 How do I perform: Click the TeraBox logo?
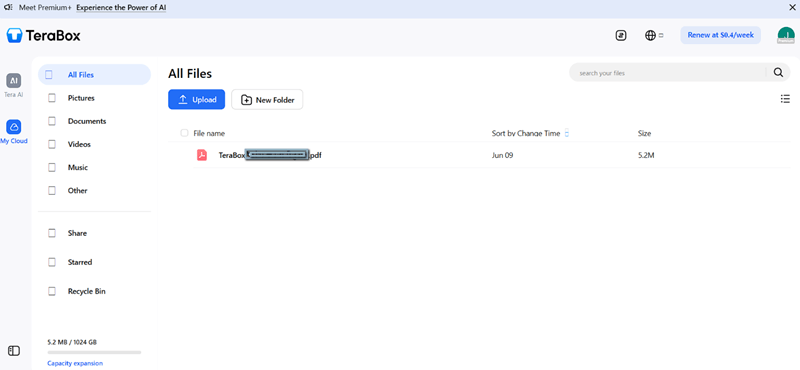tap(44, 35)
